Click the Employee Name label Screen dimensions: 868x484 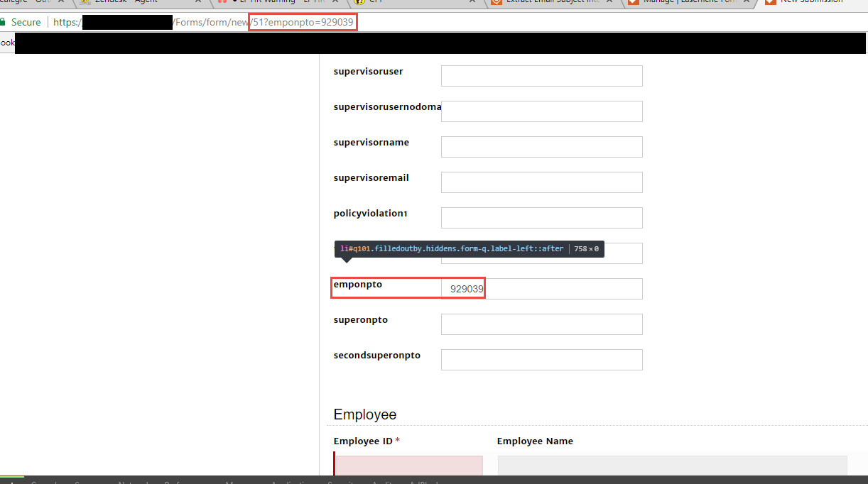pyautogui.click(x=535, y=441)
